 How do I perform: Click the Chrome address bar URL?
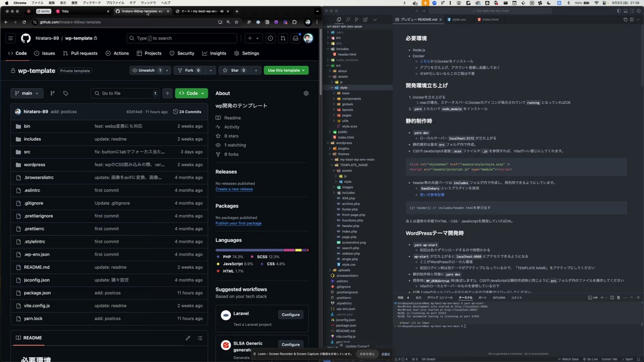[70, 22]
